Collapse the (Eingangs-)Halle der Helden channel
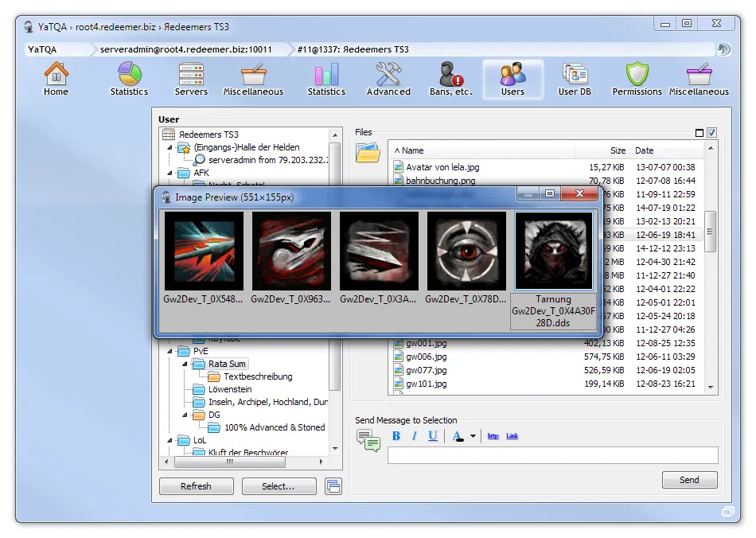 pyautogui.click(x=170, y=147)
